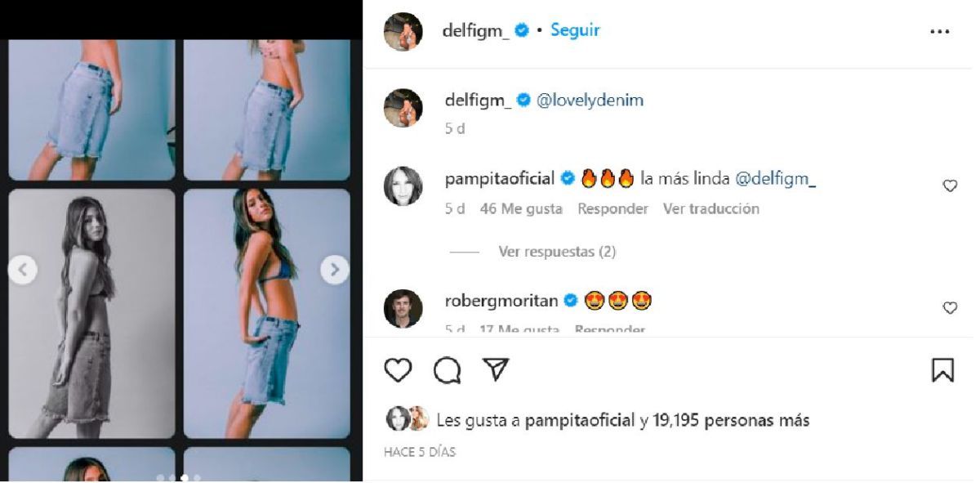Save the post with the bookmark icon
The image size is (980, 483).
coord(942,370)
